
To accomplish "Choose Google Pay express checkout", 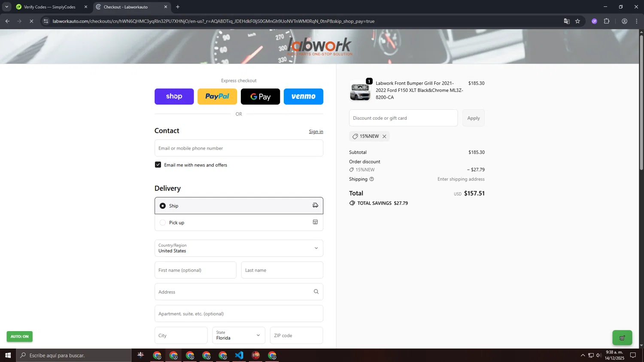I will 260,97.
